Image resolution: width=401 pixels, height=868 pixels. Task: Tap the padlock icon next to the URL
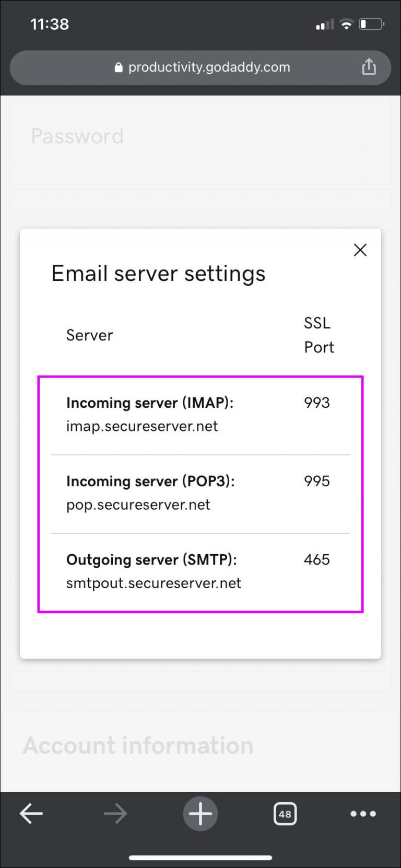click(x=117, y=67)
